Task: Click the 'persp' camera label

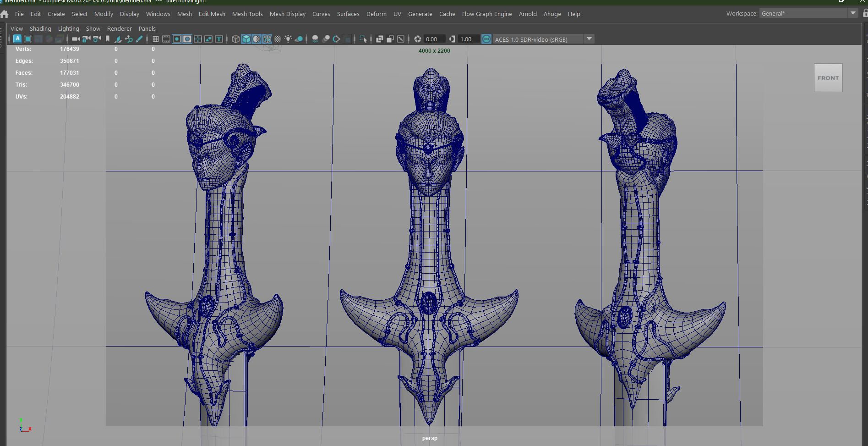Action: 430,438
